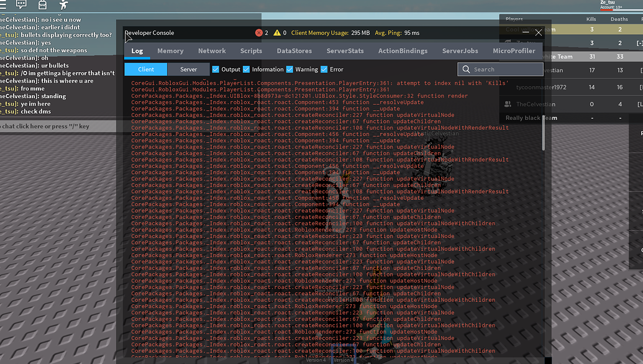The image size is (643, 364).
Task: Click the Deaths column header
Action: (x=619, y=19)
